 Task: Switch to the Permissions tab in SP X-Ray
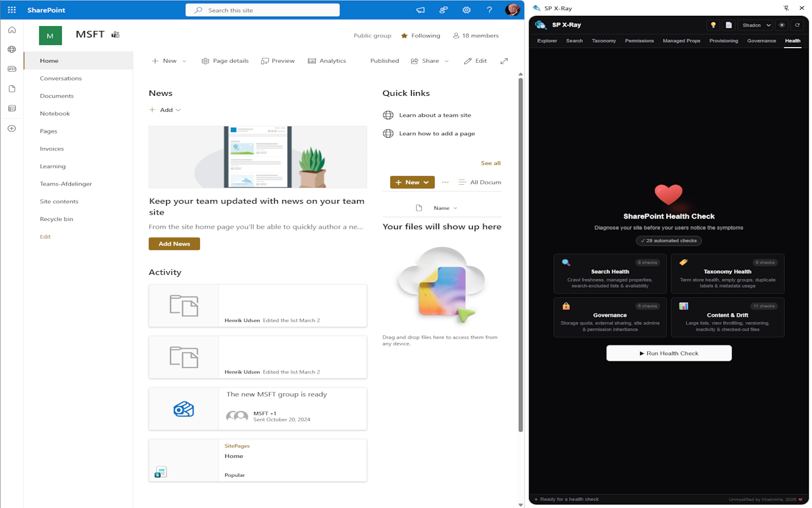click(x=639, y=41)
